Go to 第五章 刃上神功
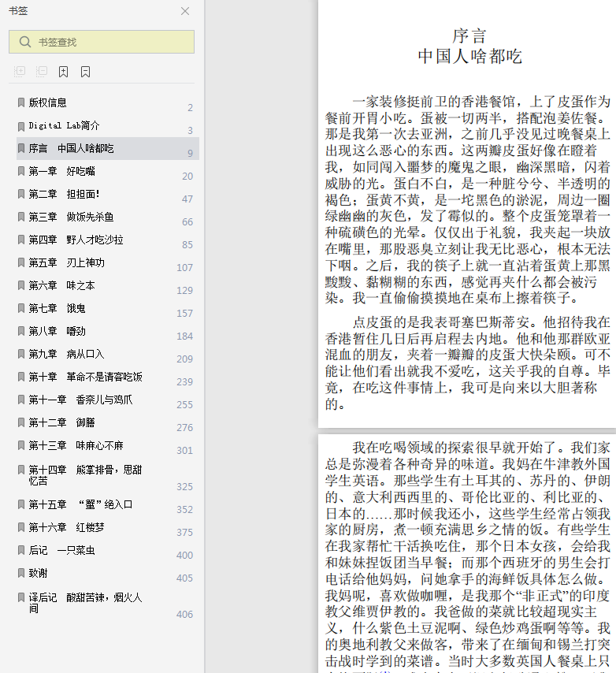 [x=66, y=262]
